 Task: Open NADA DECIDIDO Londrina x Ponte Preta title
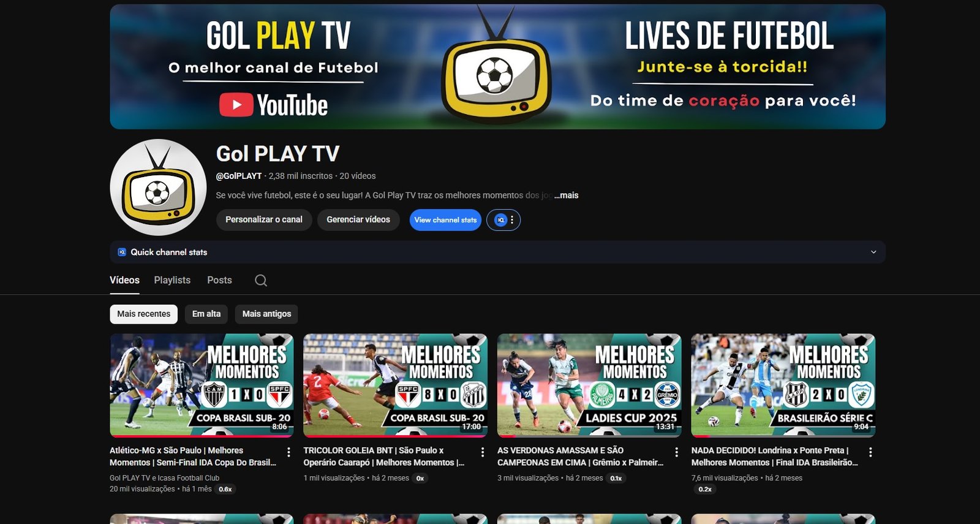(775, 457)
